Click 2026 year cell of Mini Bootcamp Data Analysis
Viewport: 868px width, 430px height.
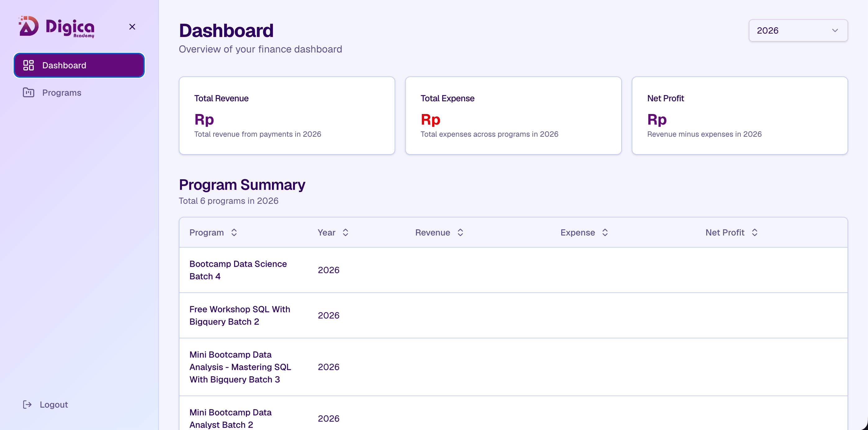328,367
